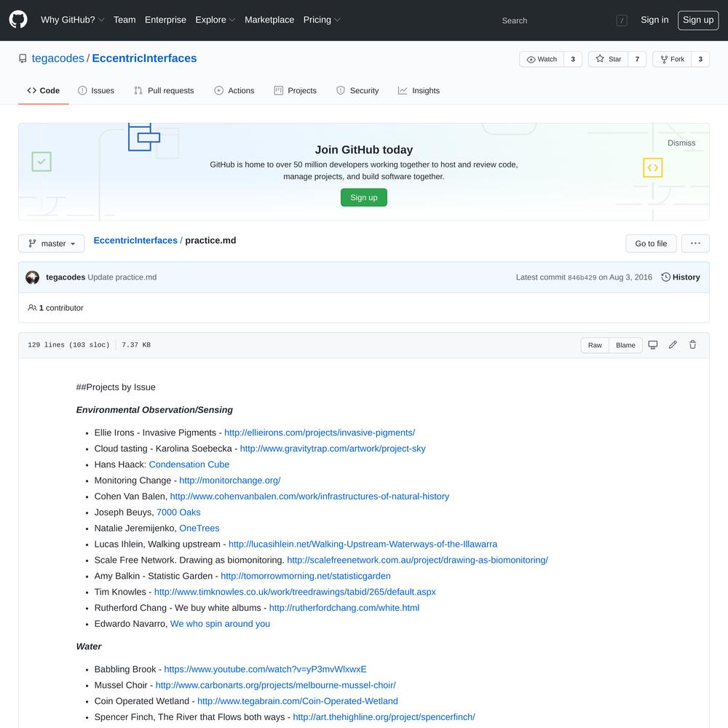Open the commit author tegacodes link
The image size is (728, 728).
tap(66, 277)
